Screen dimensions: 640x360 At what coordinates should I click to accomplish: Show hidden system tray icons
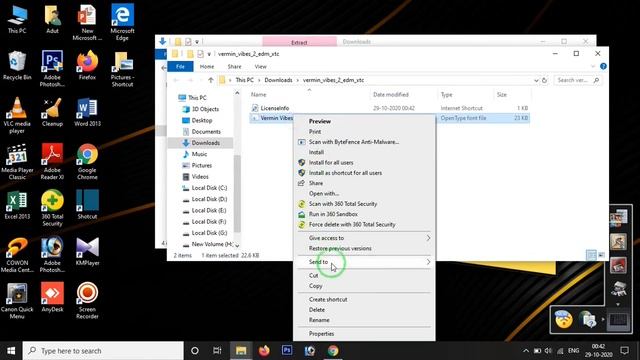(x=526, y=351)
